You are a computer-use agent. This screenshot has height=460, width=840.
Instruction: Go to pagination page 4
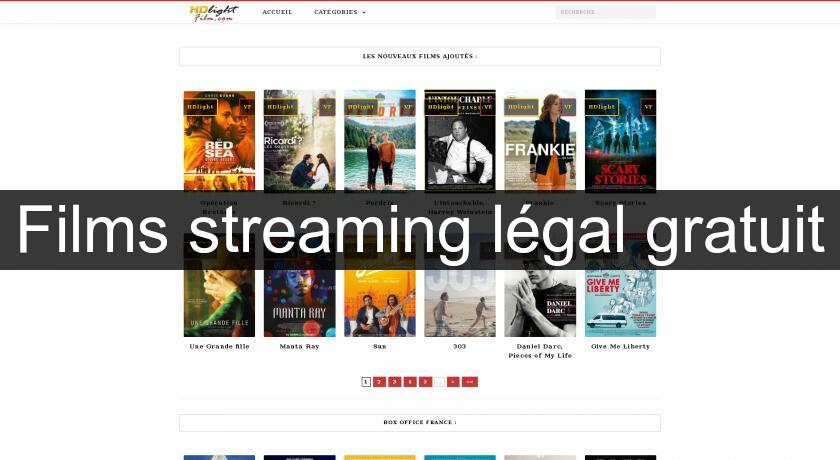click(x=410, y=382)
